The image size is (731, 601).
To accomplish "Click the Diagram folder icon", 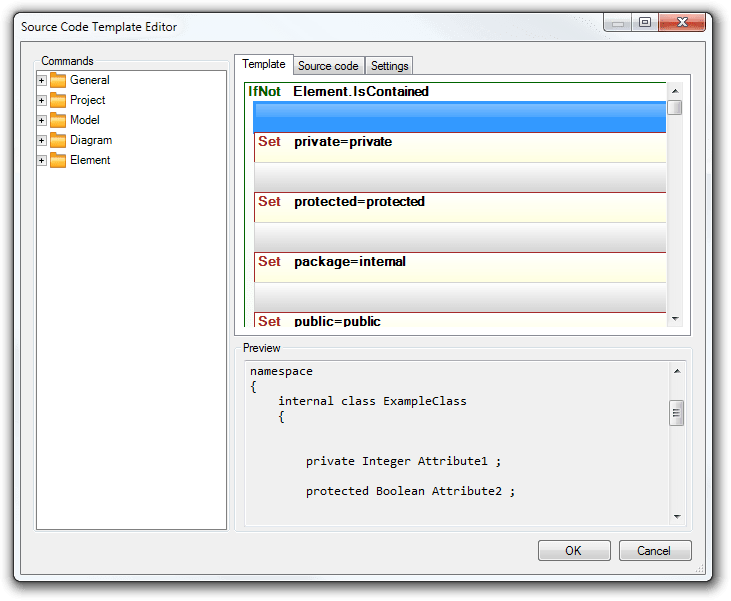I will point(58,140).
